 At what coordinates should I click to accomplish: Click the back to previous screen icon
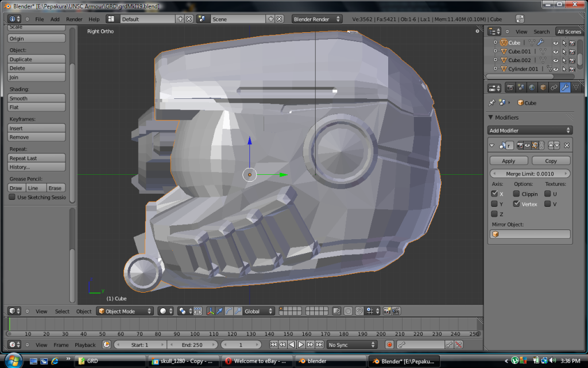[520, 19]
